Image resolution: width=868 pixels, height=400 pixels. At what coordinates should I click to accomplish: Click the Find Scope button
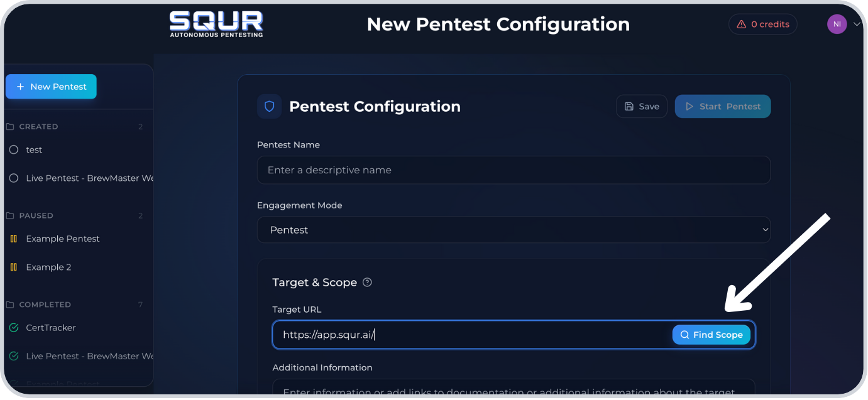click(x=711, y=335)
